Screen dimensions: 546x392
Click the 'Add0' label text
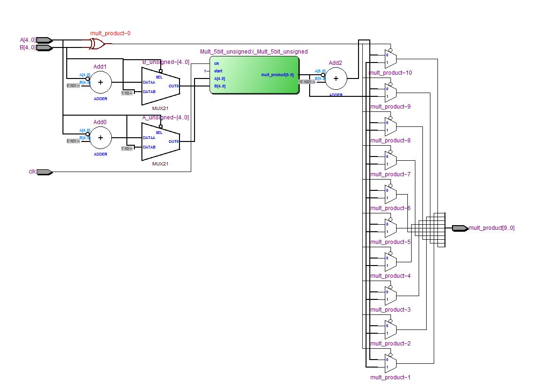coord(100,122)
